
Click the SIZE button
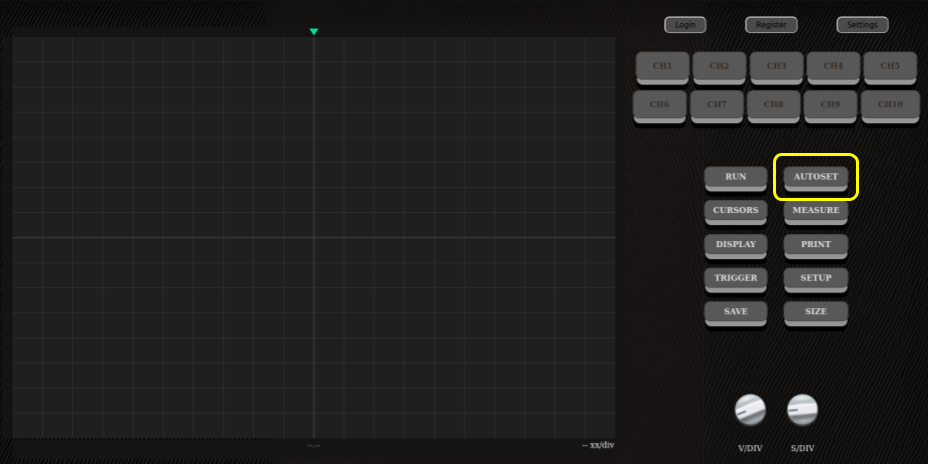coord(816,313)
